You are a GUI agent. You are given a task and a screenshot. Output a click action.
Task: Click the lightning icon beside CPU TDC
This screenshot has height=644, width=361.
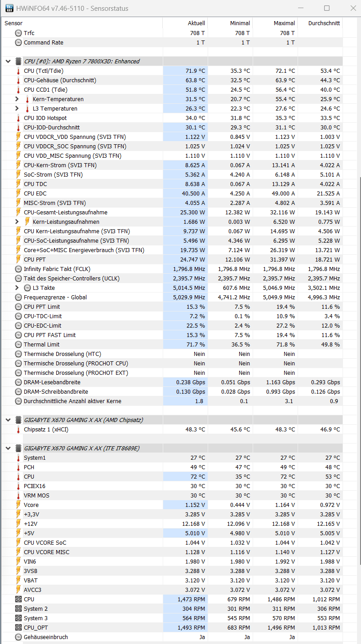(18, 184)
